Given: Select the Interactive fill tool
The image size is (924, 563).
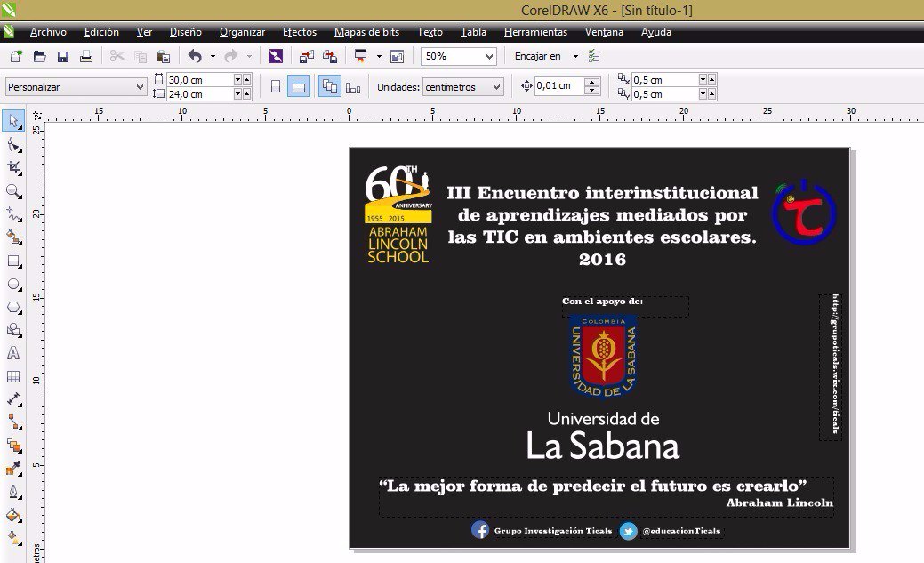Looking at the screenshot, I should coord(13,538).
